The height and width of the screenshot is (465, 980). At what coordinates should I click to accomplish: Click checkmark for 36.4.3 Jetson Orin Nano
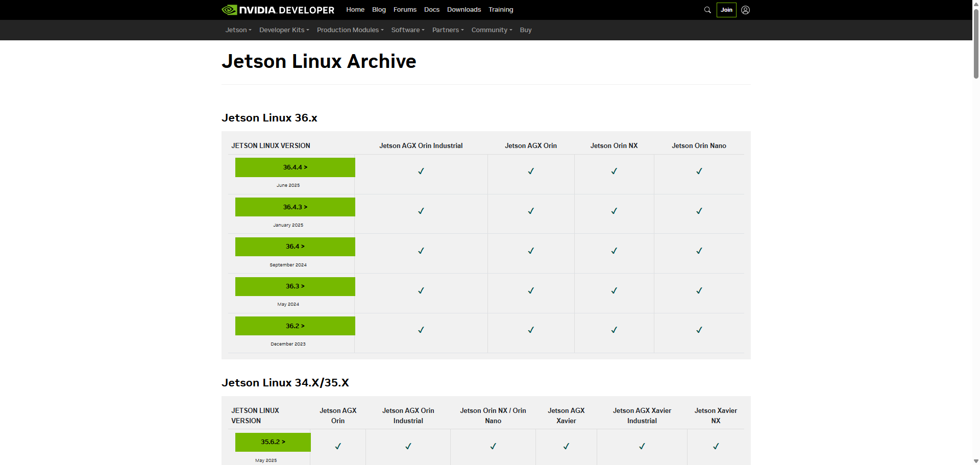[699, 211]
